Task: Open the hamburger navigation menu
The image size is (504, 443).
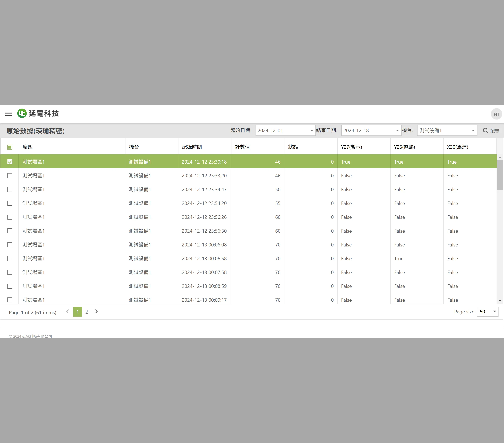Action: 8,114
